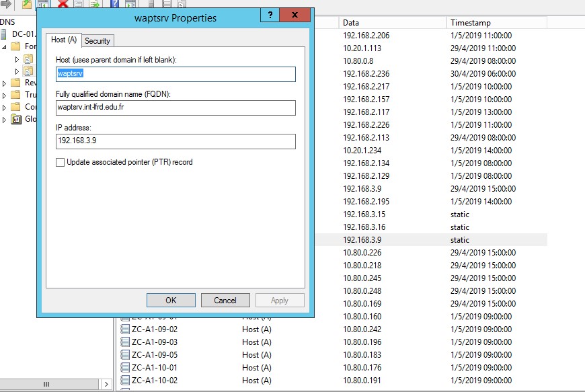This screenshot has height=392, width=585.
Task: Click the console tree horizontal scrollbar thumb
Action: pyautogui.click(x=46, y=384)
